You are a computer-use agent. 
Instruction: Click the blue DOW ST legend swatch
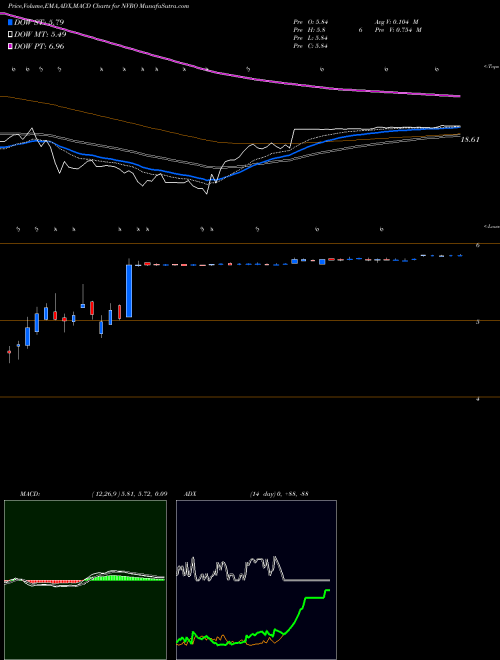(10, 22)
